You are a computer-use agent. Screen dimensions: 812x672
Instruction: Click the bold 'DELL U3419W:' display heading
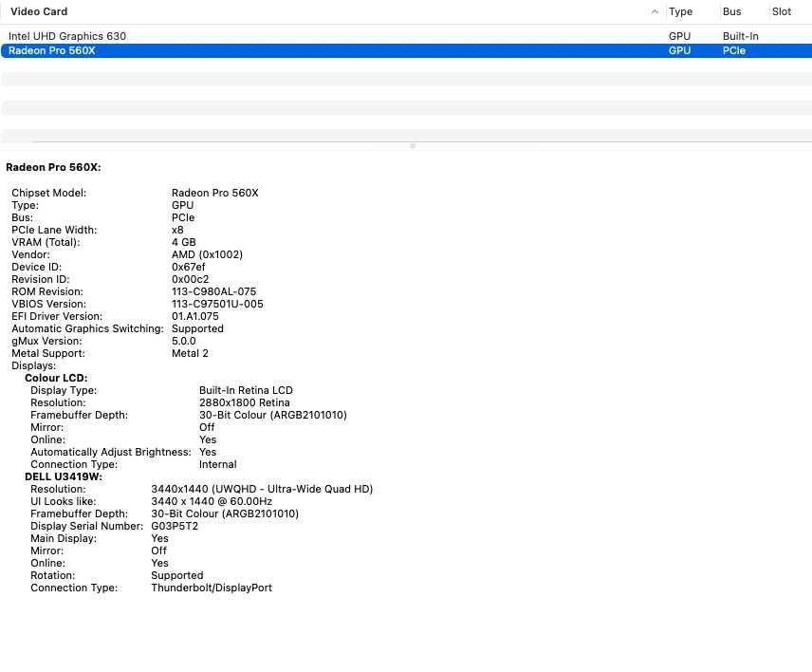pos(64,476)
